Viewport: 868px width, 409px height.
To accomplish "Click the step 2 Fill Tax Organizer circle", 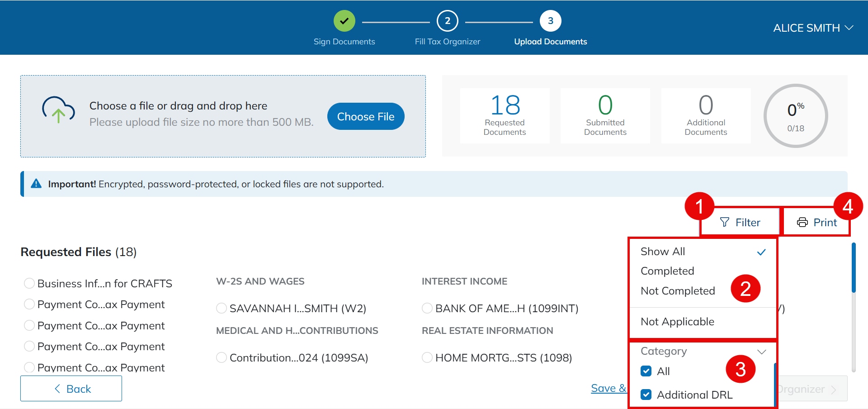I will tap(447, 21).
